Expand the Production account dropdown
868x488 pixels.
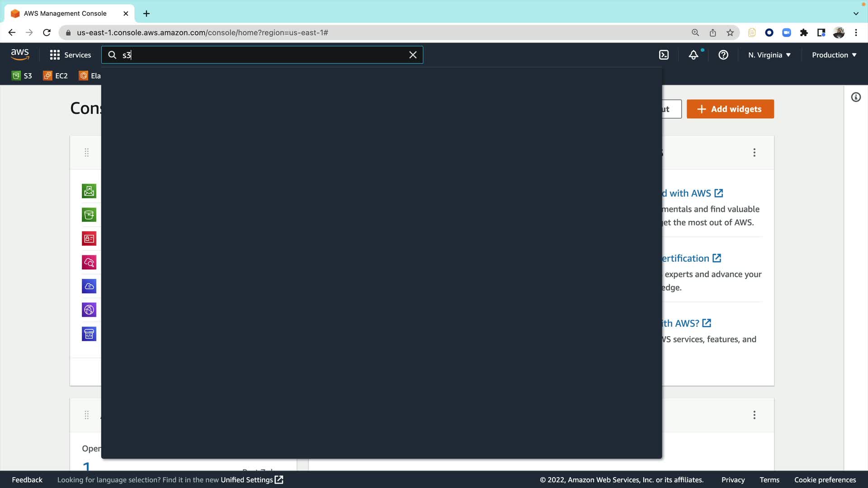coord(834,55)
